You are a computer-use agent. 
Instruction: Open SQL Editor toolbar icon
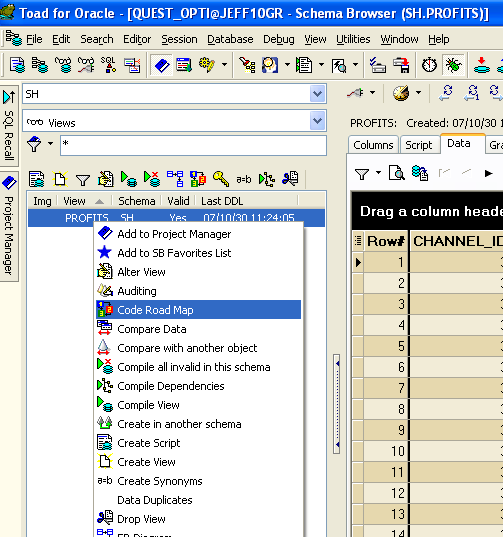click(x=17, y=65)
